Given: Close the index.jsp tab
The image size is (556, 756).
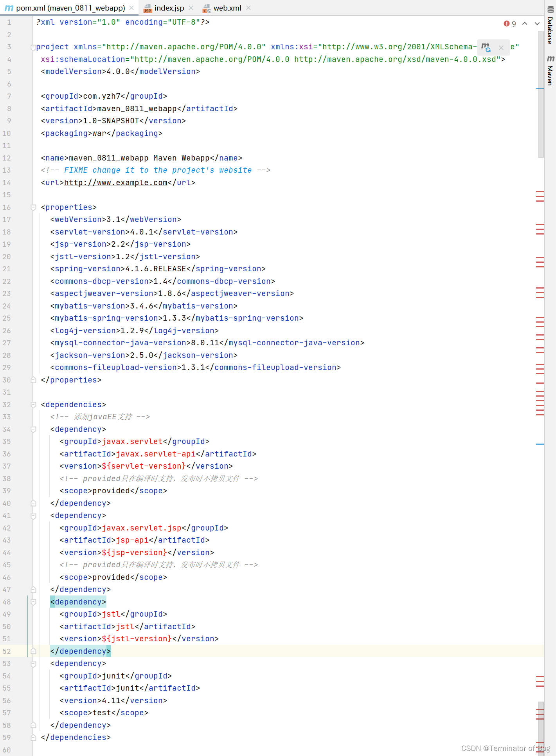Looking at the screenshot, I should coord(191,8).
